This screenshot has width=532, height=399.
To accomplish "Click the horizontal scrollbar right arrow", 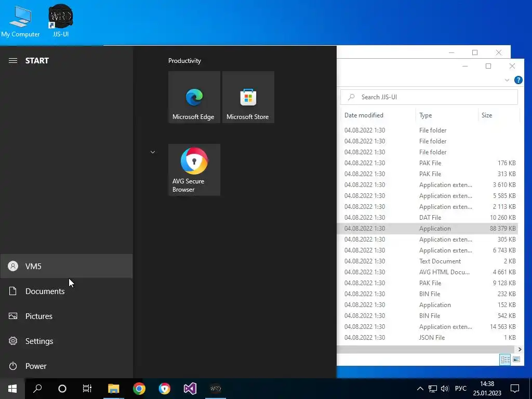I will click(520, 349).
